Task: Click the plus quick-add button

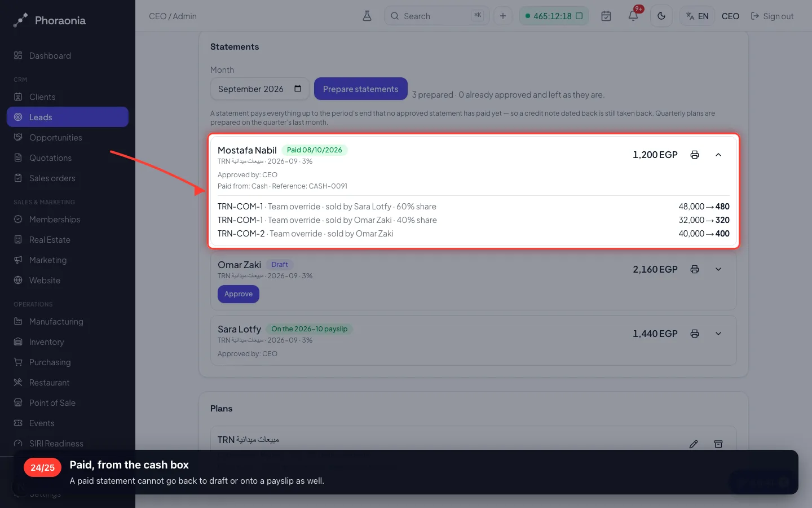Action: click(503, 16)
